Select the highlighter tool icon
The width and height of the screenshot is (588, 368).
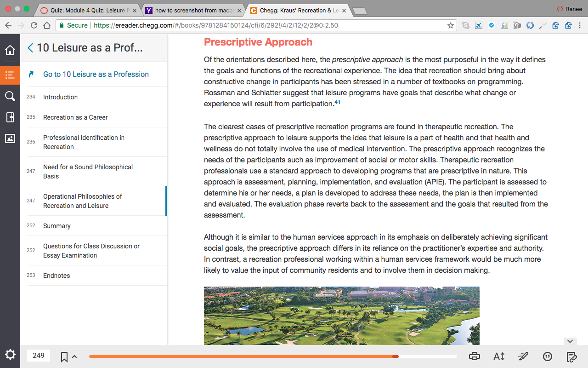click(523, 356)
